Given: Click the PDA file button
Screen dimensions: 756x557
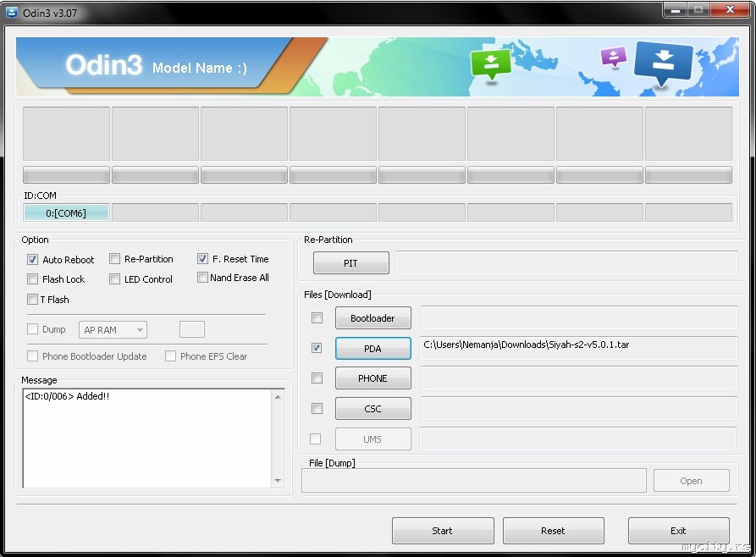Looking at the screenshot, I should coord(373,348).
